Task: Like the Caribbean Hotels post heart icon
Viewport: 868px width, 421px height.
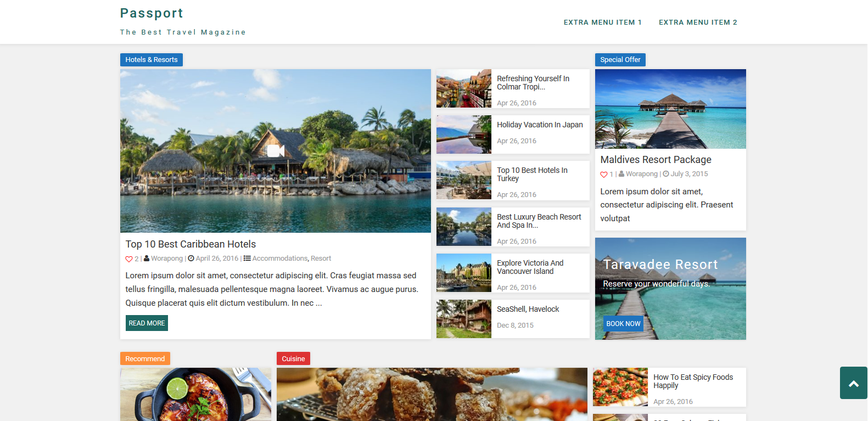Action: pyautogui.click(x=129, y=259)
